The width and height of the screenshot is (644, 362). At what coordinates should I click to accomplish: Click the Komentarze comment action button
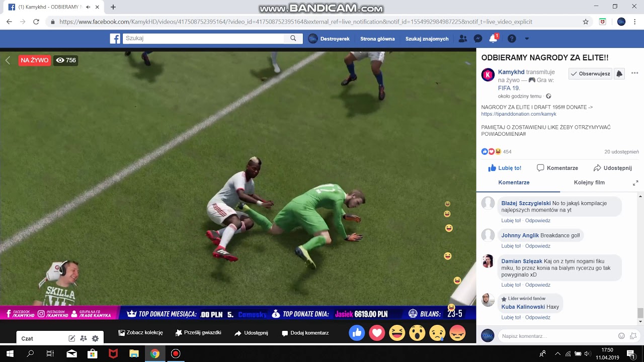tap(557, 168)
